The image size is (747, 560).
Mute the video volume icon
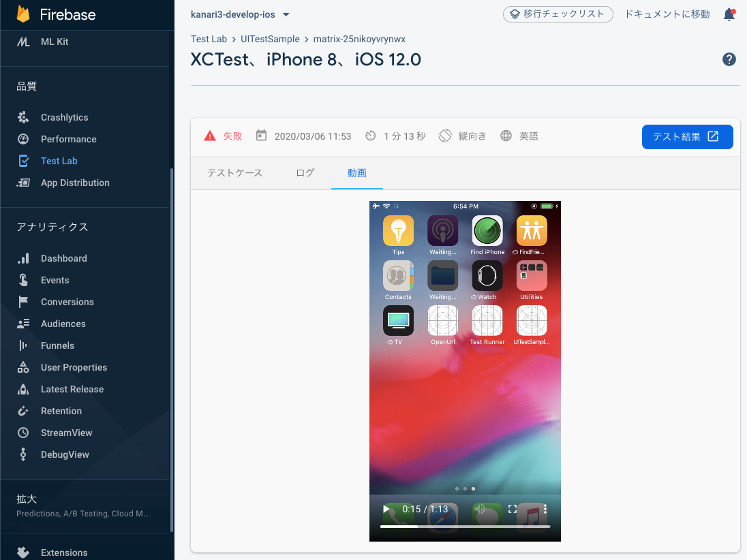[x=481, y=509]
